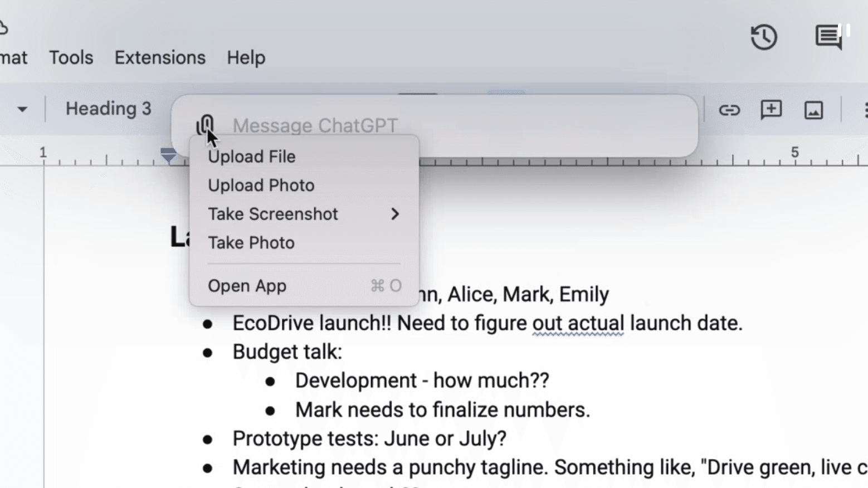This screenshot has height=488, width=868.
Task: Open the Help menu
Action: (246, 57)
